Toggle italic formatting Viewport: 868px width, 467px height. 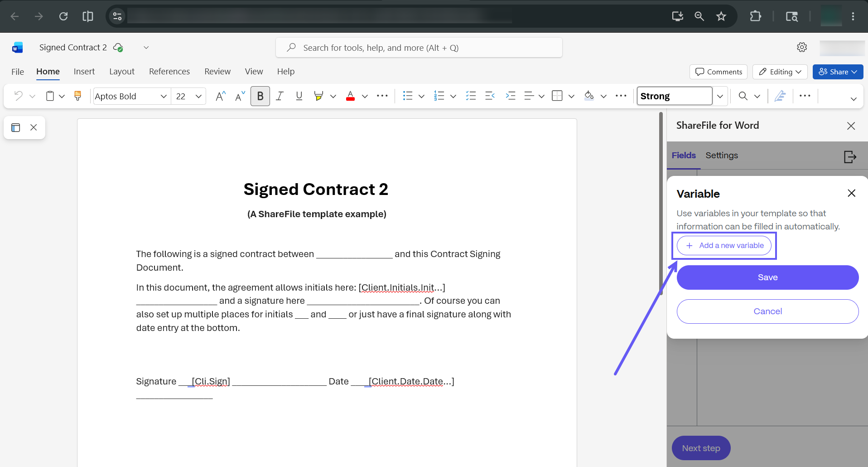click(280, 96)
